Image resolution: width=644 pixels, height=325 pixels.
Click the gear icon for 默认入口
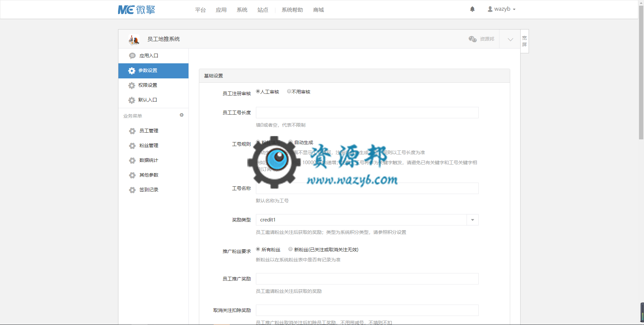click(131, 100)
